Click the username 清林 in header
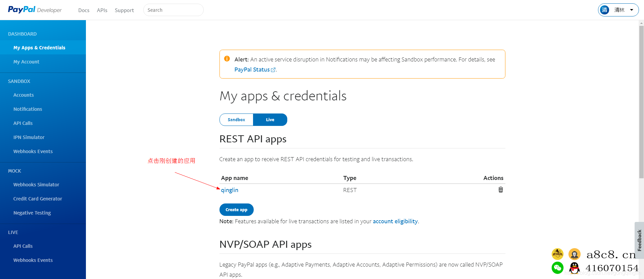 click(x=620, y=10)
